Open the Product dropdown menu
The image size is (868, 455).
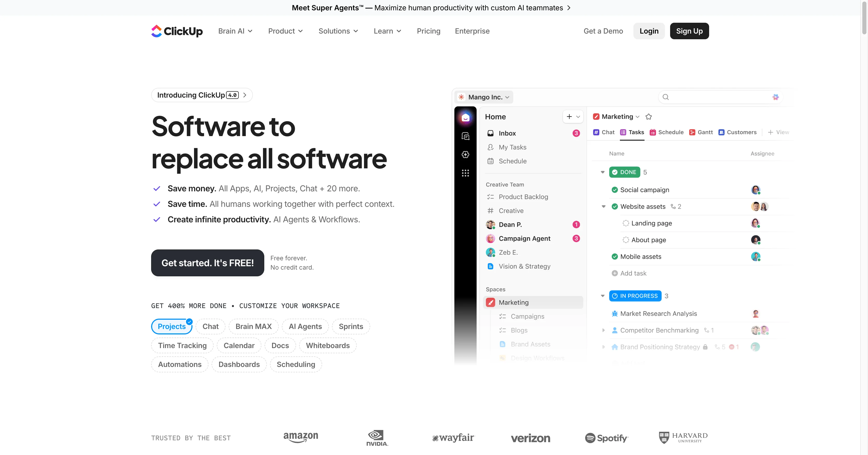(285, 31)
